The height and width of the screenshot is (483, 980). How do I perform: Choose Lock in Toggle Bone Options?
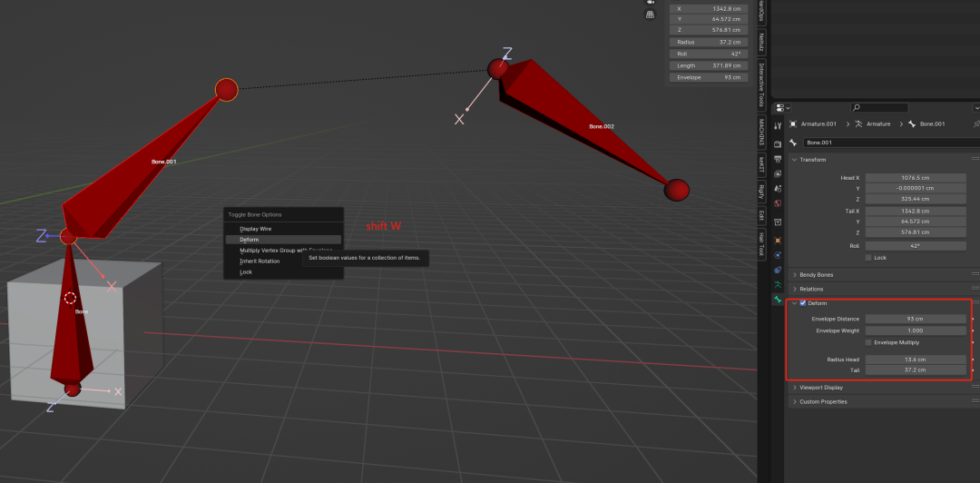click(x=283, y=272)
